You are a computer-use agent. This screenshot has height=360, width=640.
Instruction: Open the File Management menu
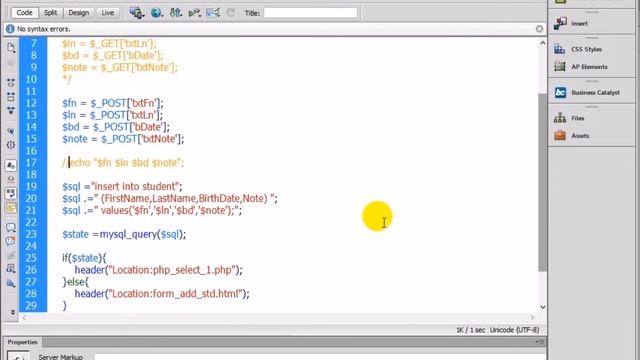click(x=176, y=13)
